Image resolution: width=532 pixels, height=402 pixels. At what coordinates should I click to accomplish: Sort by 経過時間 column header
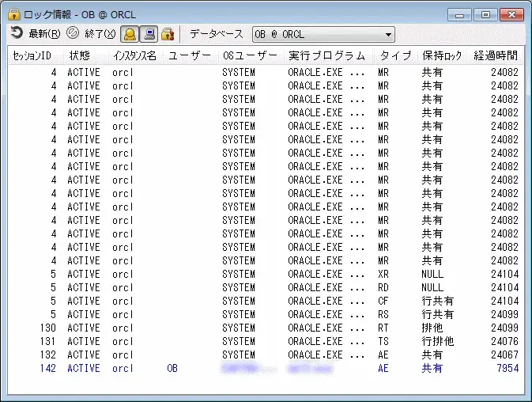pyautogui.click(x=496, y=56)
